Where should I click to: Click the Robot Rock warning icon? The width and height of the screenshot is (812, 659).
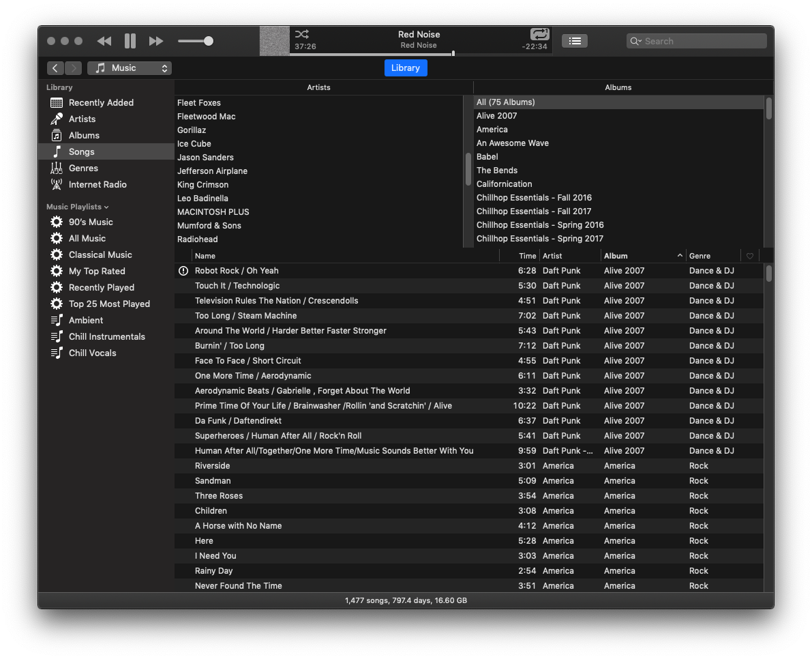(183, 270)
